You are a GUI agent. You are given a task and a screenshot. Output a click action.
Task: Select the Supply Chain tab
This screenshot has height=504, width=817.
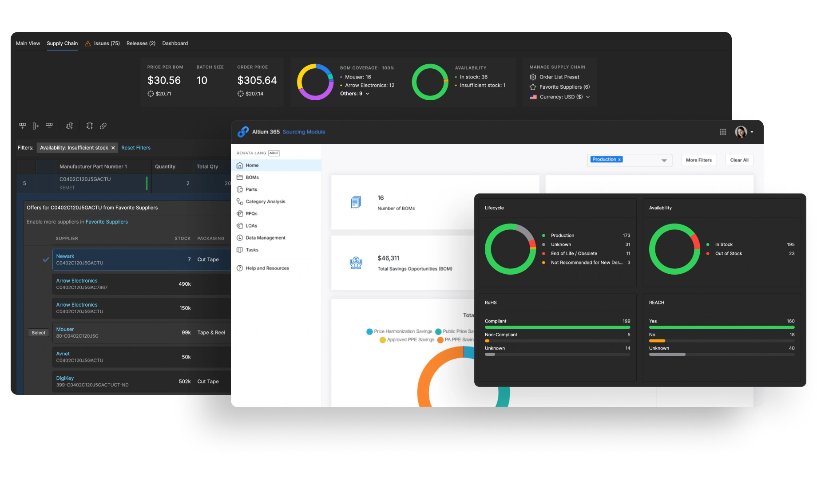(x=62, y=43)
